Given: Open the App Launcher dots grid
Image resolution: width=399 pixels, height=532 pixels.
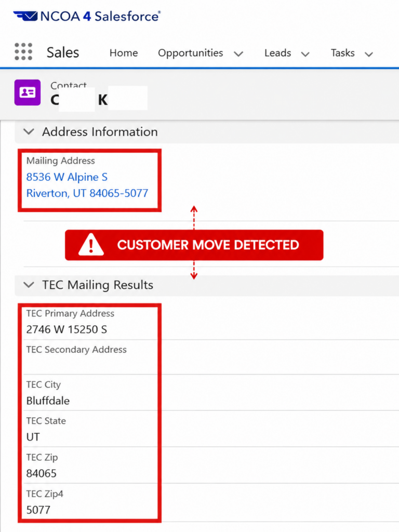Looking at the screenshot, I should [x=23, y=52].
